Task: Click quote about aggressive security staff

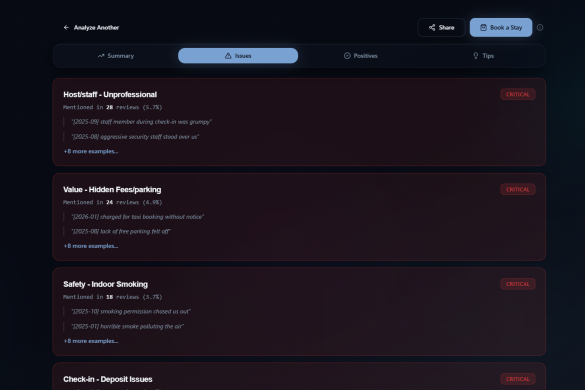Action: point(135,137)
